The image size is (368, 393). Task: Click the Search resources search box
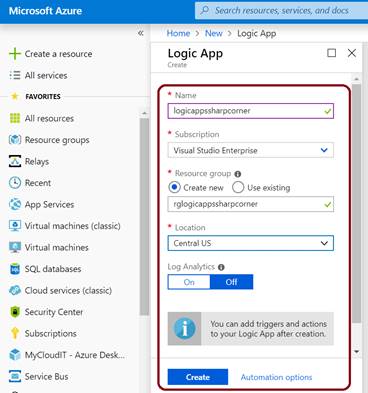[281, 11]
